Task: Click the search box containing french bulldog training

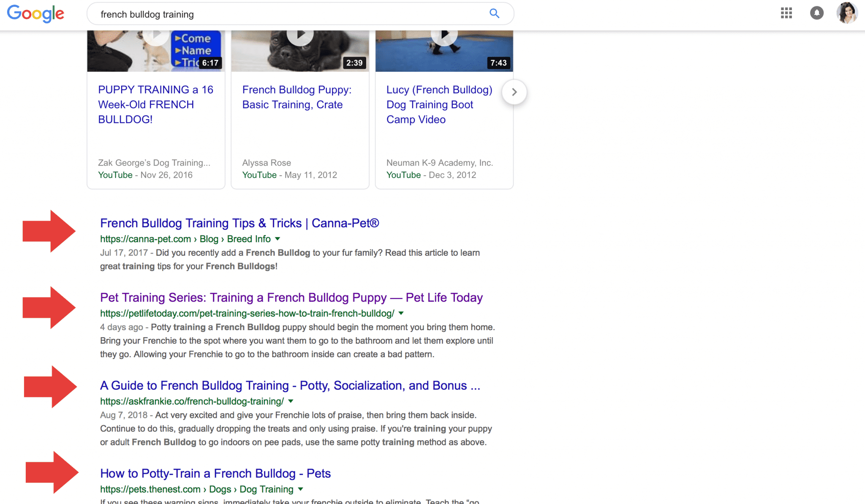Action: tap(300, 14)
